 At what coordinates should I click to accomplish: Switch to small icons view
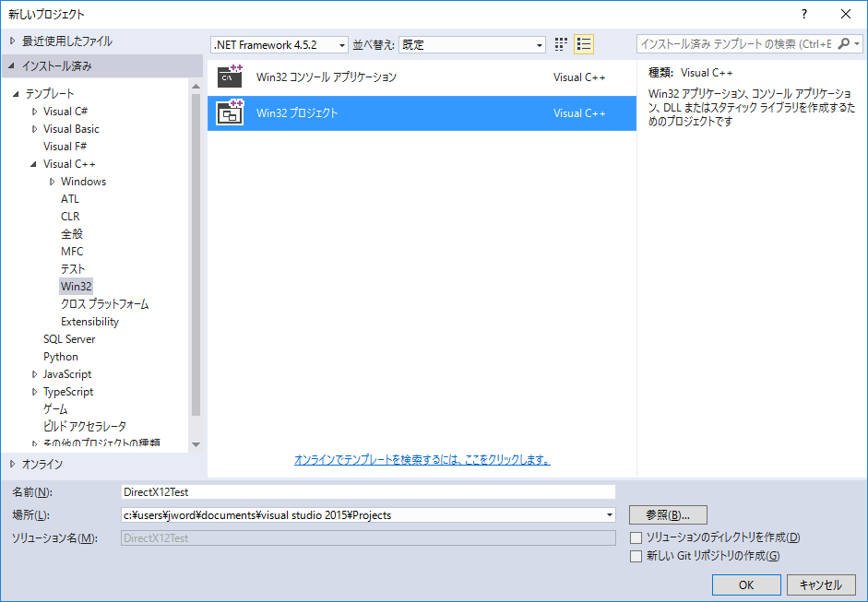click(561, 44)
